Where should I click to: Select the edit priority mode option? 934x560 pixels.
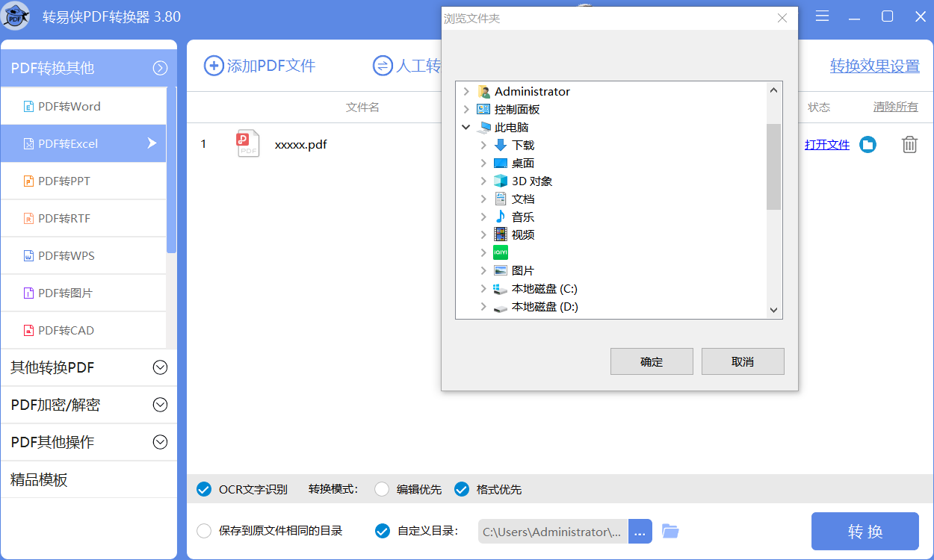click(x=382, y=490)
